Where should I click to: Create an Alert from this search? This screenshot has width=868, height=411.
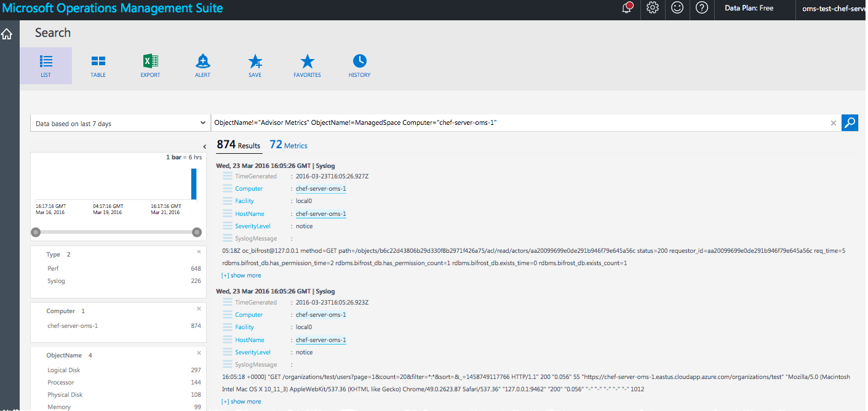pos(202,65)
